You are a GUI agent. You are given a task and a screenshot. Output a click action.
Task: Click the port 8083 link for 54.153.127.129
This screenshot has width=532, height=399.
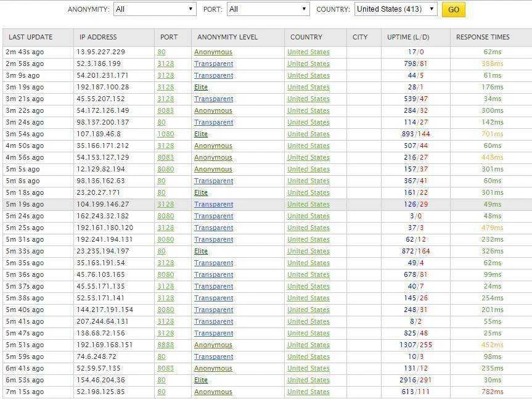166,157
